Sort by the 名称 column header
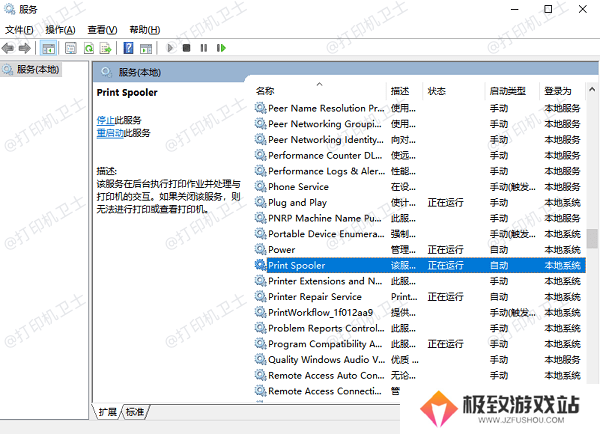This screenshot has height=434, width=600. click(x=265, y=91)
